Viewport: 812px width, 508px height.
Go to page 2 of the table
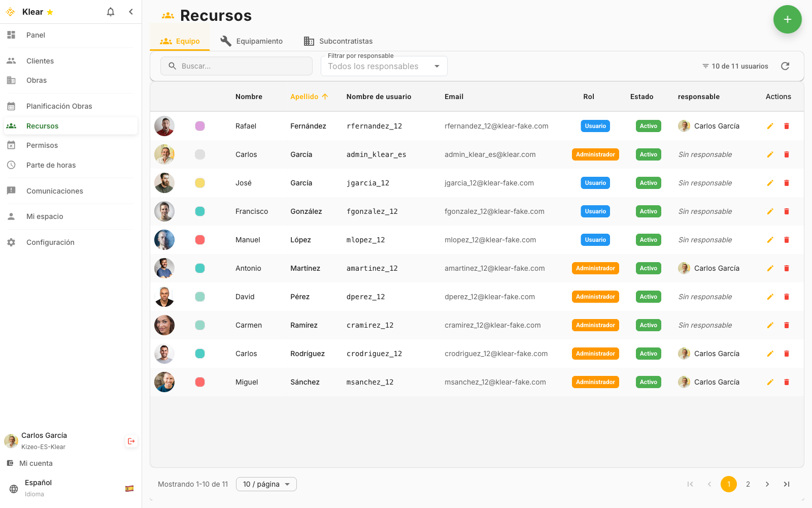748,484
